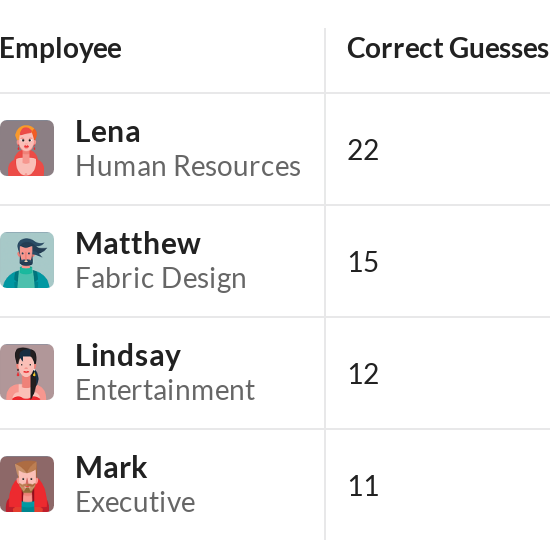Screen dimensions: 550x540
Task: Select the name Matthew
Action: pyautogui.click(x=138, y=243)
